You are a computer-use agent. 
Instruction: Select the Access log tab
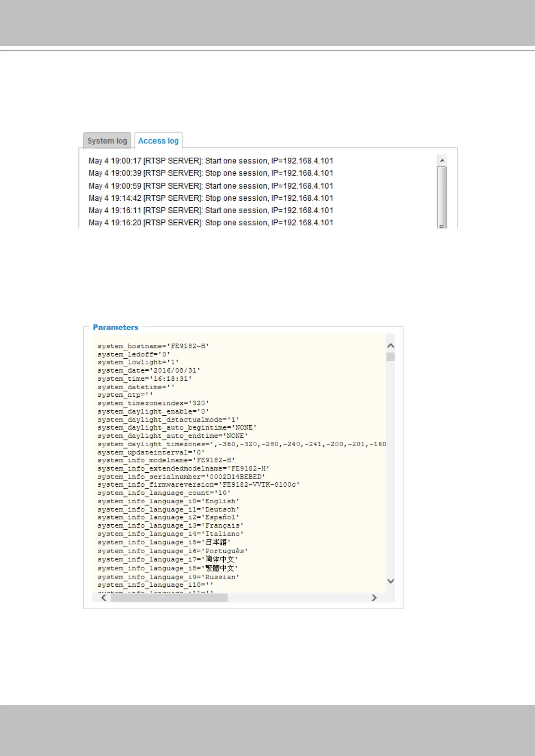[x=158, y=141]
